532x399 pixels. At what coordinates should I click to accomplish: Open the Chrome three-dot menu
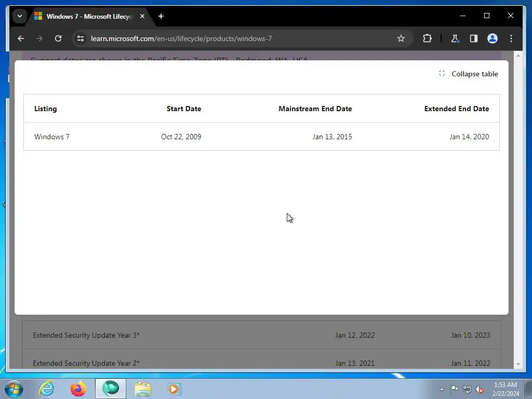511,38
